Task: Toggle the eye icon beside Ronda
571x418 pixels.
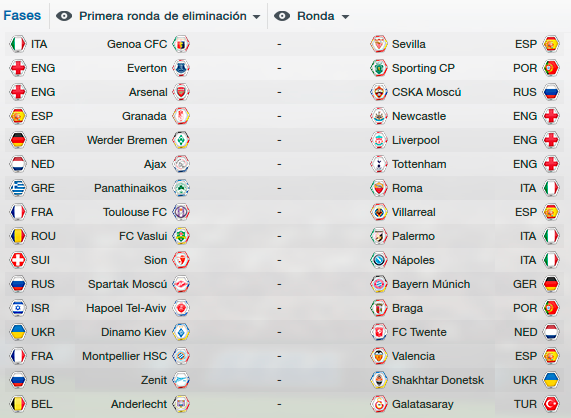Action: (x=282, y=16)
